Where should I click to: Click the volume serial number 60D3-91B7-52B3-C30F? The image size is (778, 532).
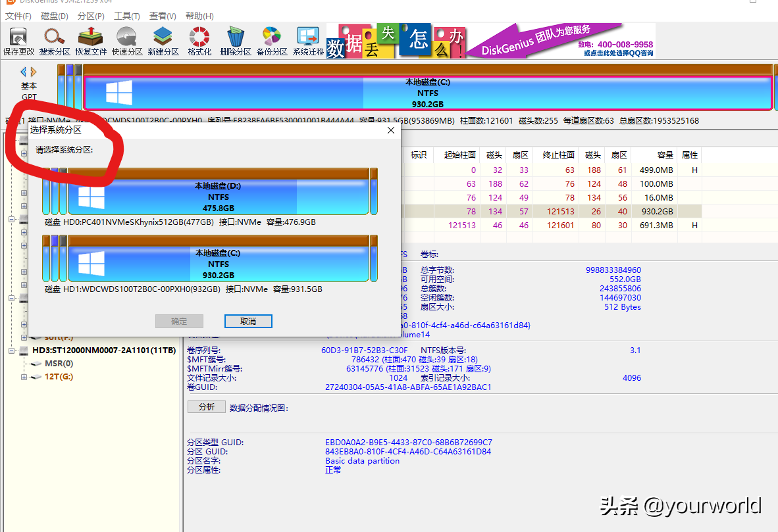(x=364, y=351)
